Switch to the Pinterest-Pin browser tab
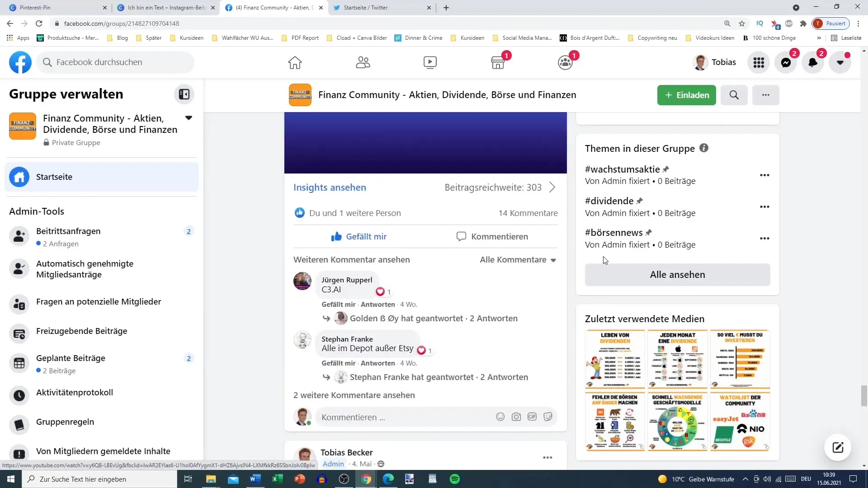Image resolution: width=868 pixels, height=488 pixels. [57, 8]
